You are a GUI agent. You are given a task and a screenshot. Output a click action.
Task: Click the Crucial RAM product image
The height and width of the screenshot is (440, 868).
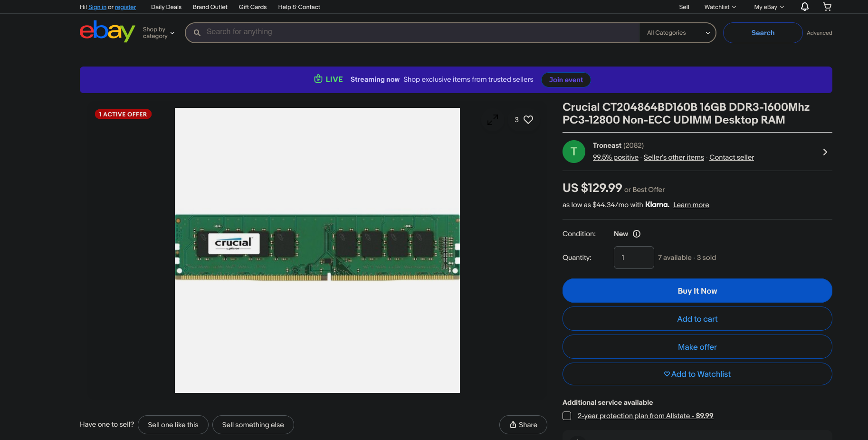click(317, 250)
